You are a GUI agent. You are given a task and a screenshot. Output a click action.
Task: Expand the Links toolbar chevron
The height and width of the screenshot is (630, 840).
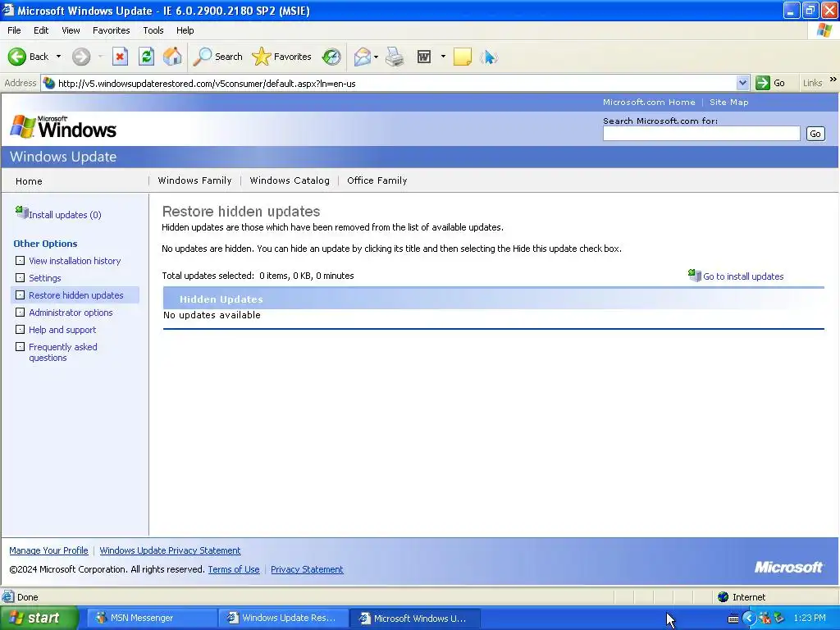click(x=833, y=80)
